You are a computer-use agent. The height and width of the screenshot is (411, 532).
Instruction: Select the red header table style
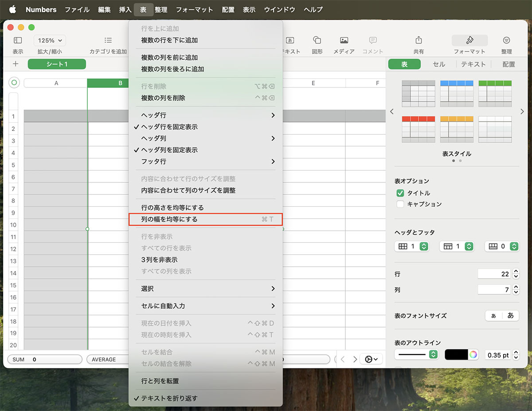(x=419, y=130)
